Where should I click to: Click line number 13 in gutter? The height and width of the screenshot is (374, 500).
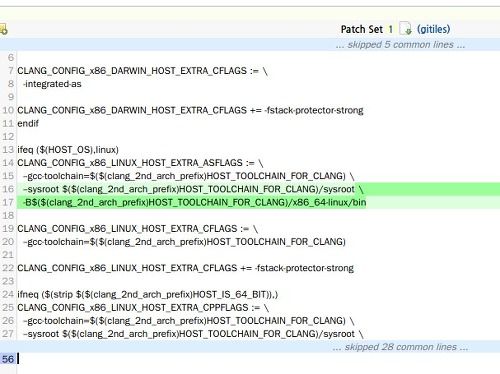[8, 150]
